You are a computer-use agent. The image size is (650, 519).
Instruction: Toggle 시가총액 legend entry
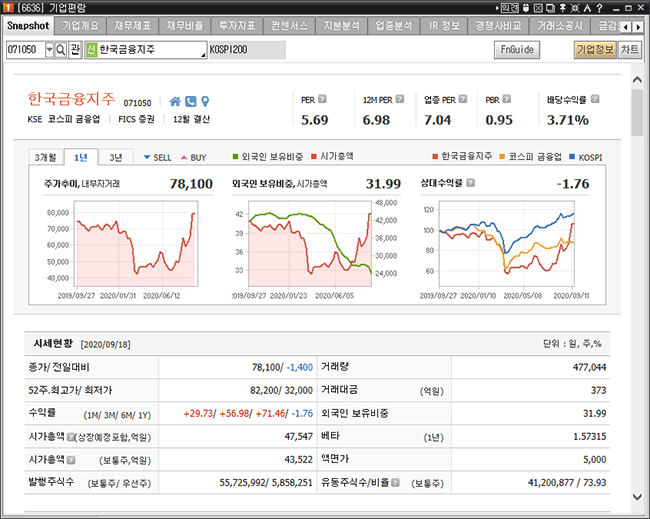332,156
